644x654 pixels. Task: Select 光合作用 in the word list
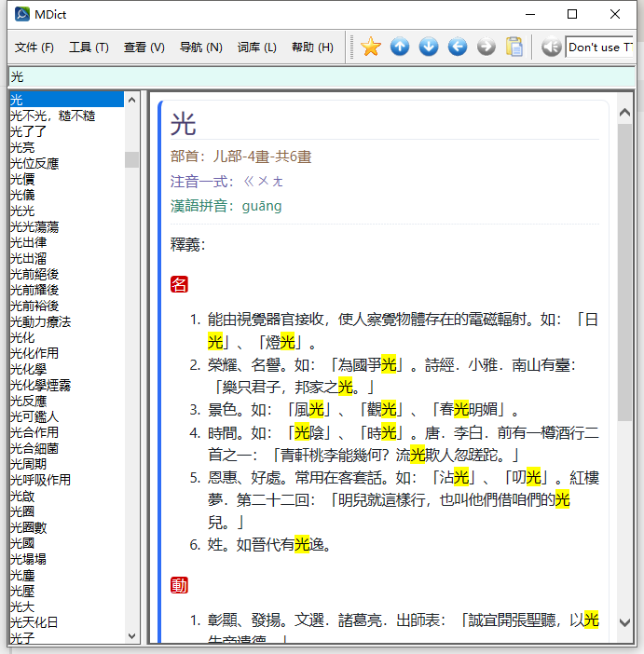[x=34, y=432]
